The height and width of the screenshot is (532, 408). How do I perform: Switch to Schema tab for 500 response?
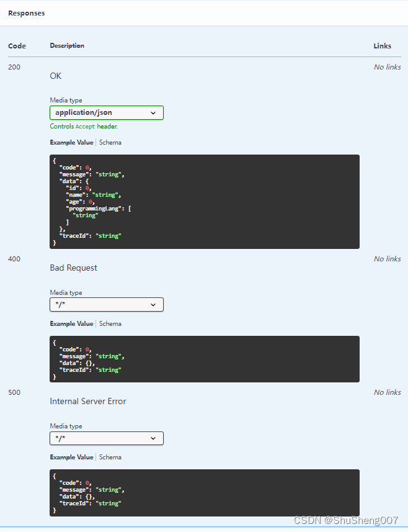click(110, 457)
